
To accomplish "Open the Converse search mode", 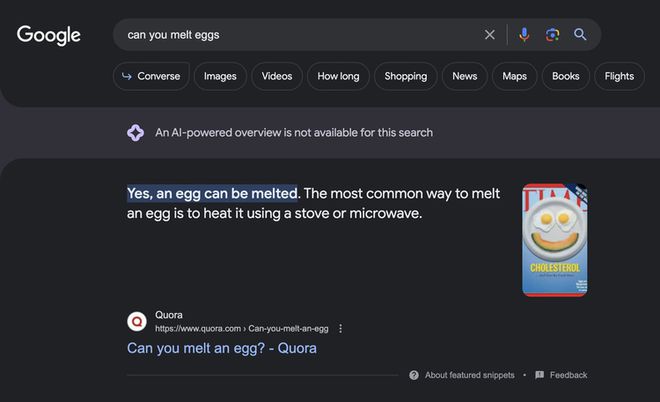I will coord(151,76).
